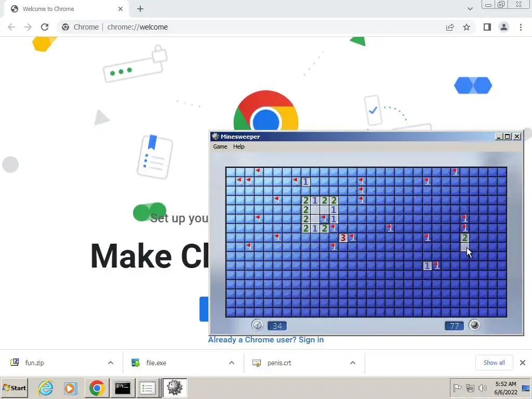Open Chrome three-dot menu

pos(521,27)
